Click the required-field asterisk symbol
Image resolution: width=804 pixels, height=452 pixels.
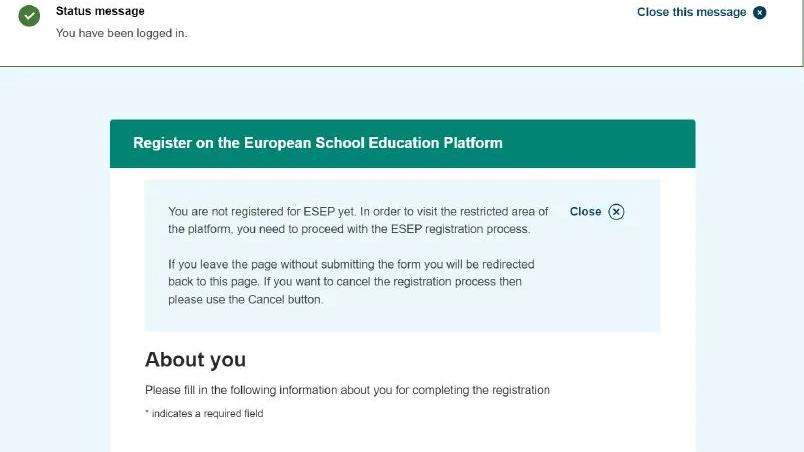(147, 412)
